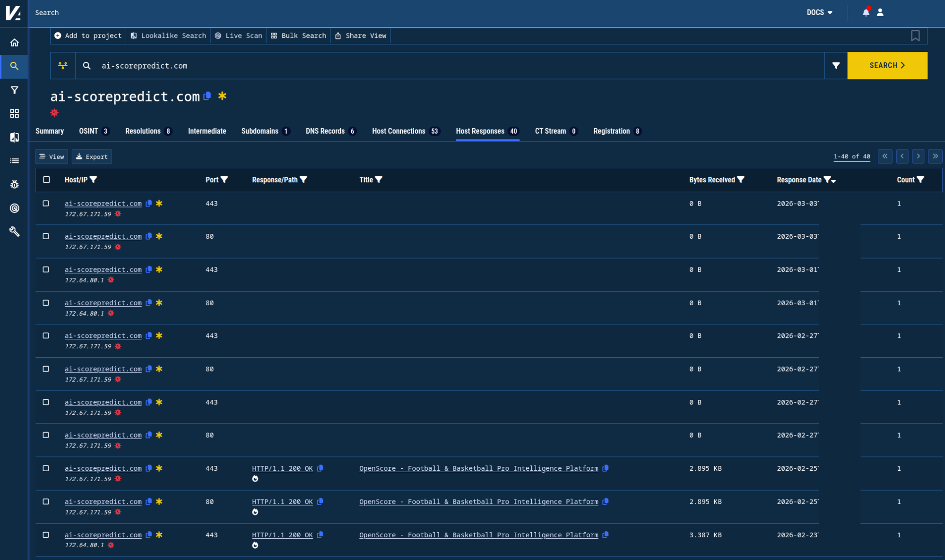Click the user account icon
This screenshot has width=945, height=560.
(880, 13)
